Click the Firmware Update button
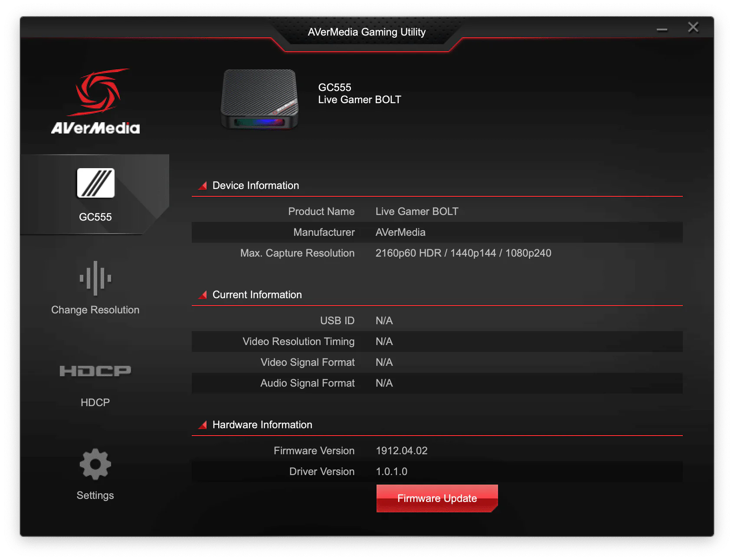This screenshot has width=734, height=560. pos(437,498)
